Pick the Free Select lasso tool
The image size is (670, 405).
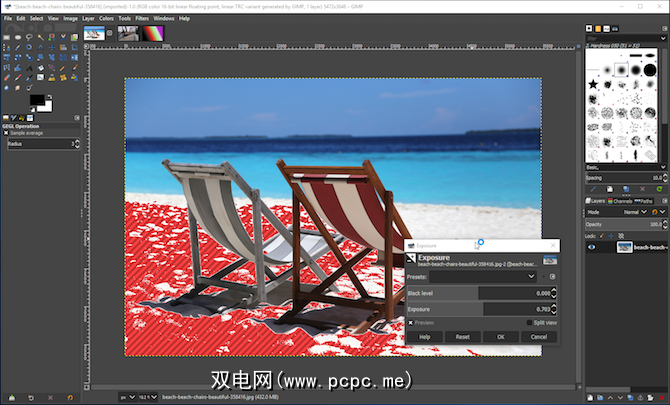pos(31,37)
